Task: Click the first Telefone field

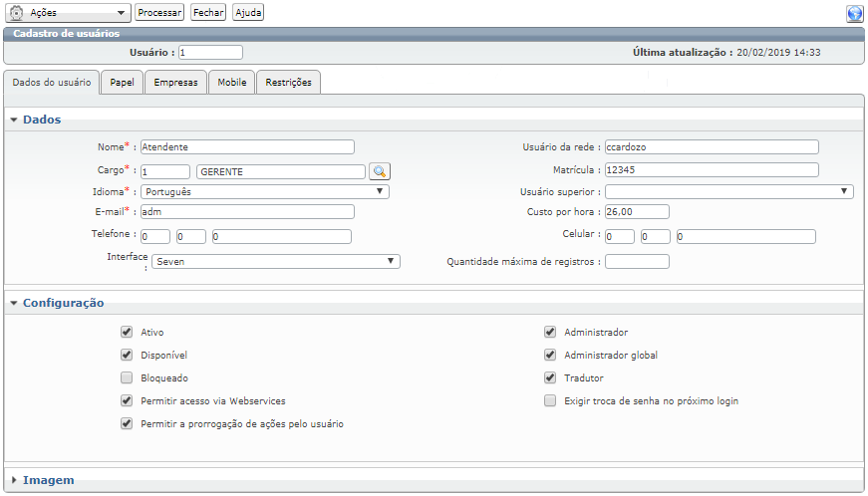Action: (155, 236)
